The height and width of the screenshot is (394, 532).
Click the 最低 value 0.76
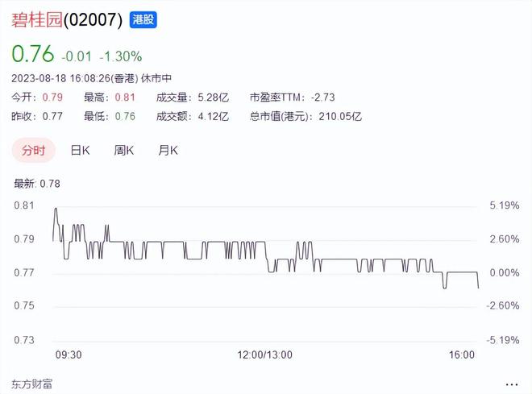point(125,116)
